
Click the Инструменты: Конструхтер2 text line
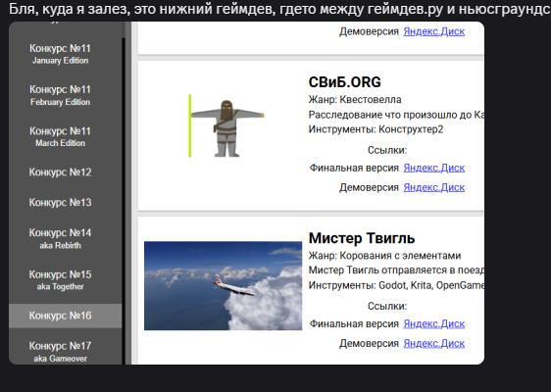pyautogui.click(x=376, y=129)
